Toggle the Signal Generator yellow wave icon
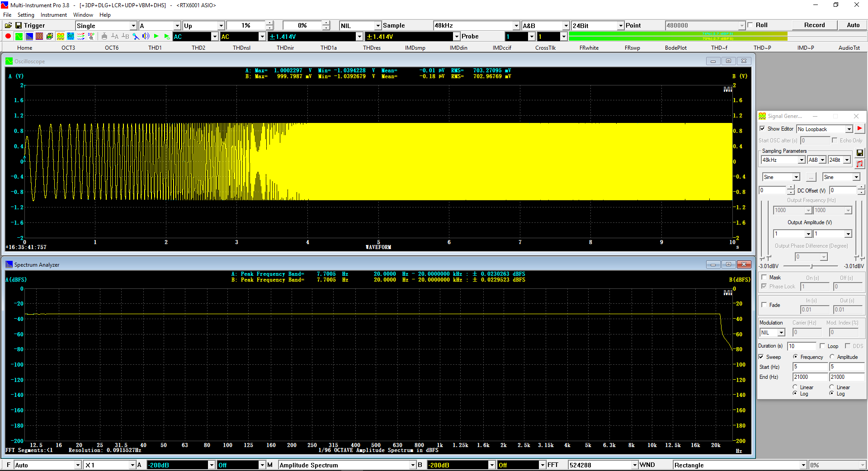 pos(60,36)
